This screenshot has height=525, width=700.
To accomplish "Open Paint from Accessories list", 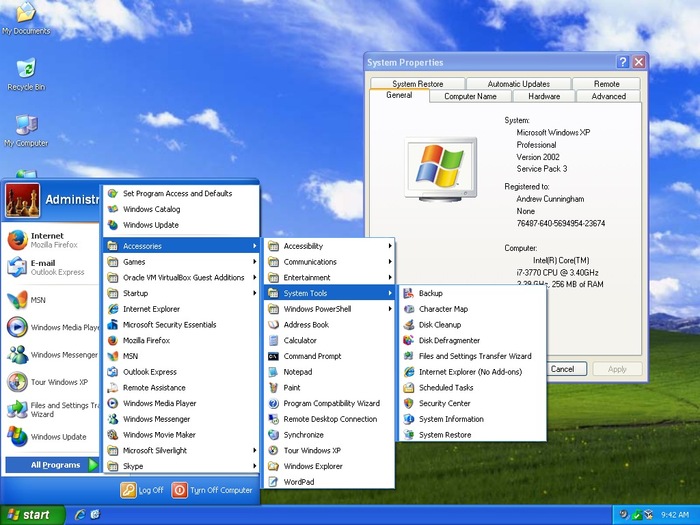I will (292, 387).
